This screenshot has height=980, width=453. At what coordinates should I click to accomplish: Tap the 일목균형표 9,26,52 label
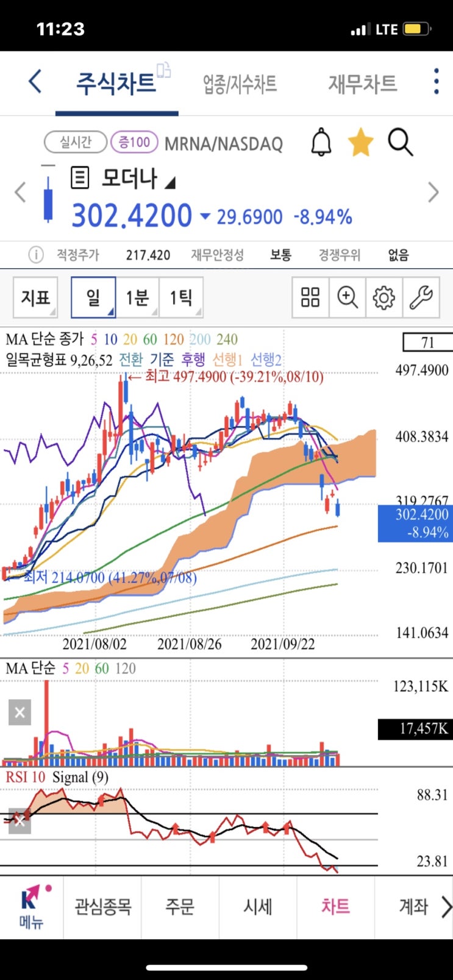[x=60, y=360]
